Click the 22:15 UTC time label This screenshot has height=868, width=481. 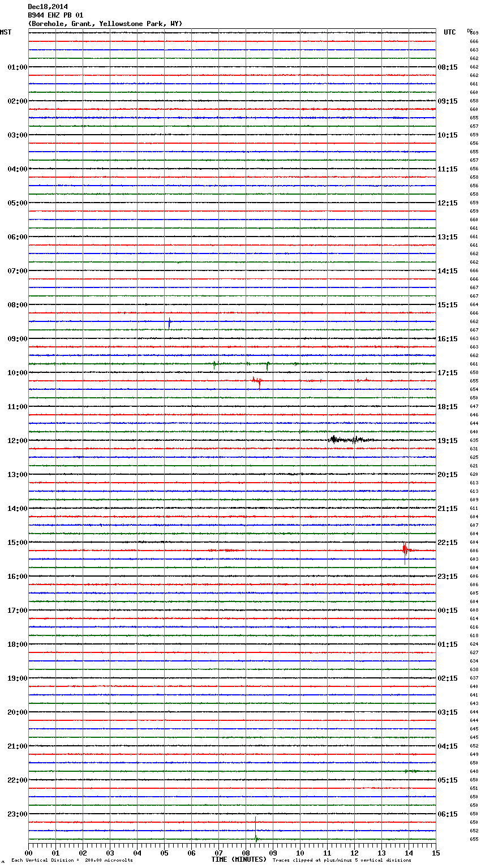[448, 543]
